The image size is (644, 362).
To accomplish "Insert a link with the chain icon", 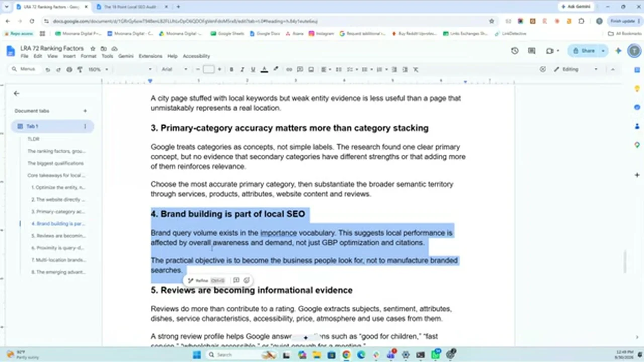I will (289, 69).
